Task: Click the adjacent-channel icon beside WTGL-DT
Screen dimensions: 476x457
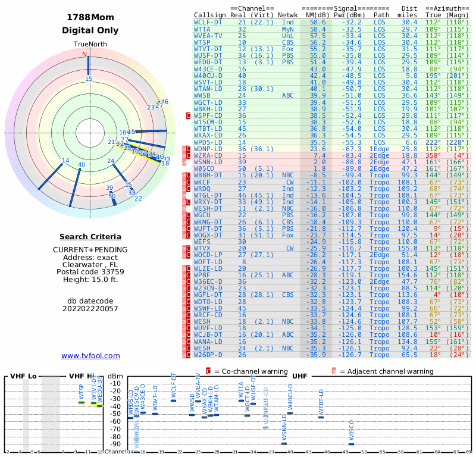Action: point(184,196)
